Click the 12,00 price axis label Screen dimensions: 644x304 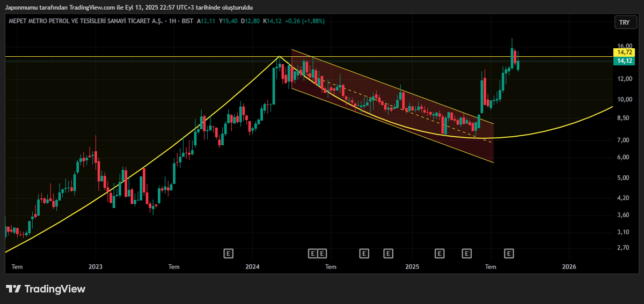[624, 79]
